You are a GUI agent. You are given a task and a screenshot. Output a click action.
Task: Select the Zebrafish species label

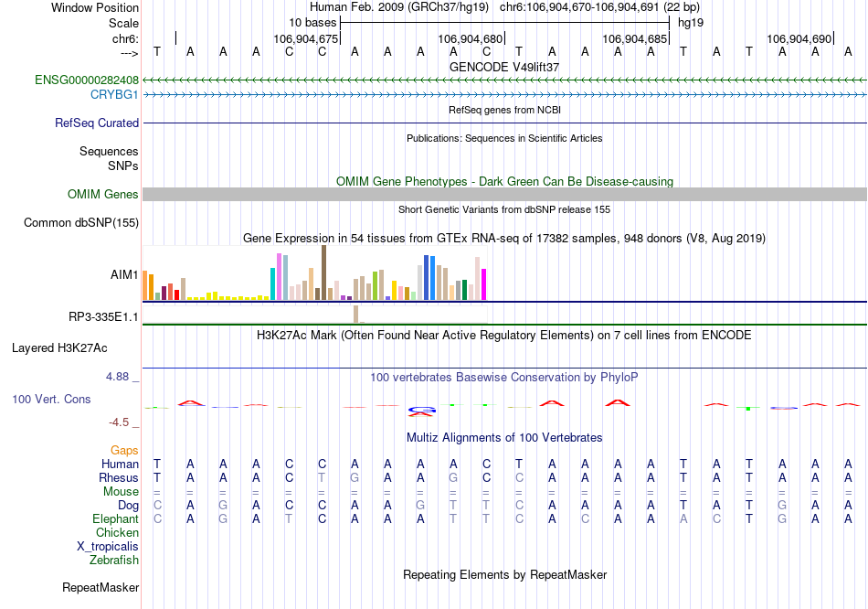pos(114,561)
